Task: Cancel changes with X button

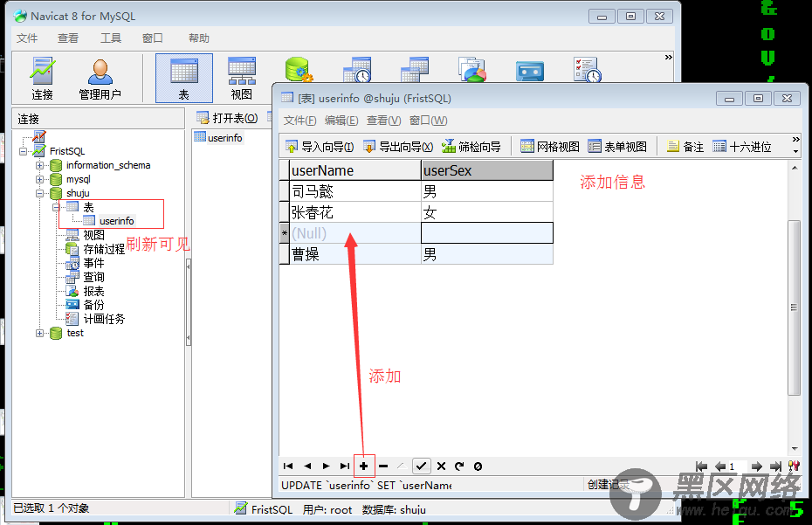Action: 441,466
